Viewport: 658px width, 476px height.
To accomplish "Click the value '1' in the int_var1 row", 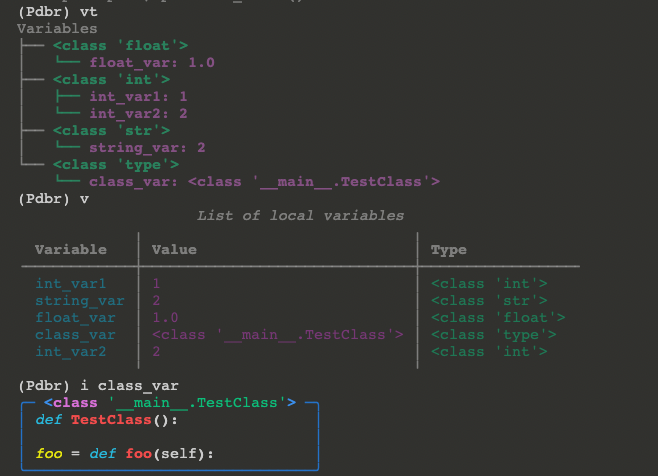I will pyautogui.click(x=156, y=284).
